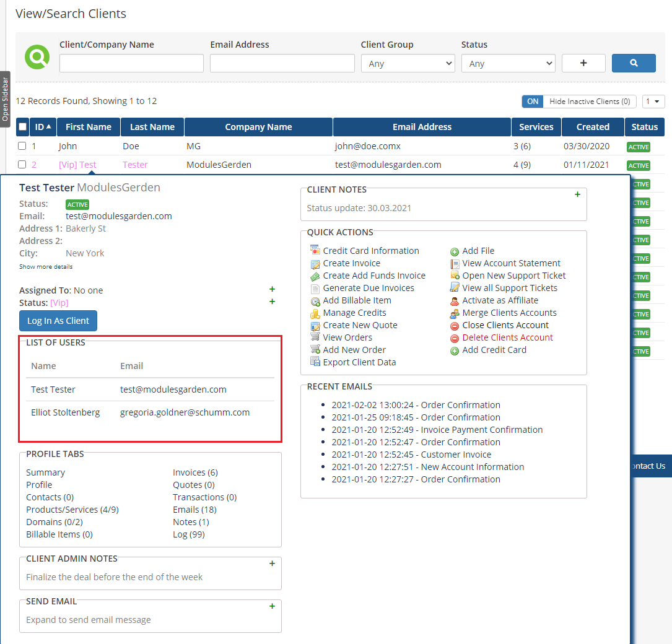
Task: Click plus icon beside Assigned To
Action: tap(272, 289)
